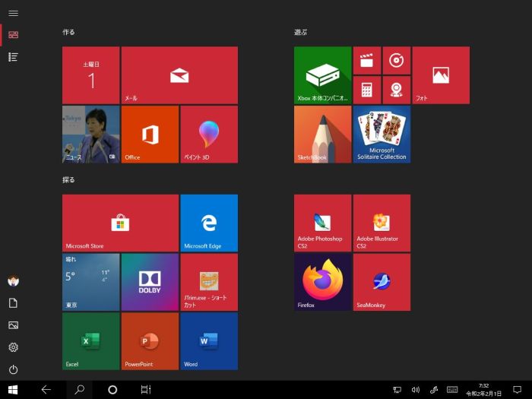
Task: Select the Pinned tiles view
Action: (13, 35)
